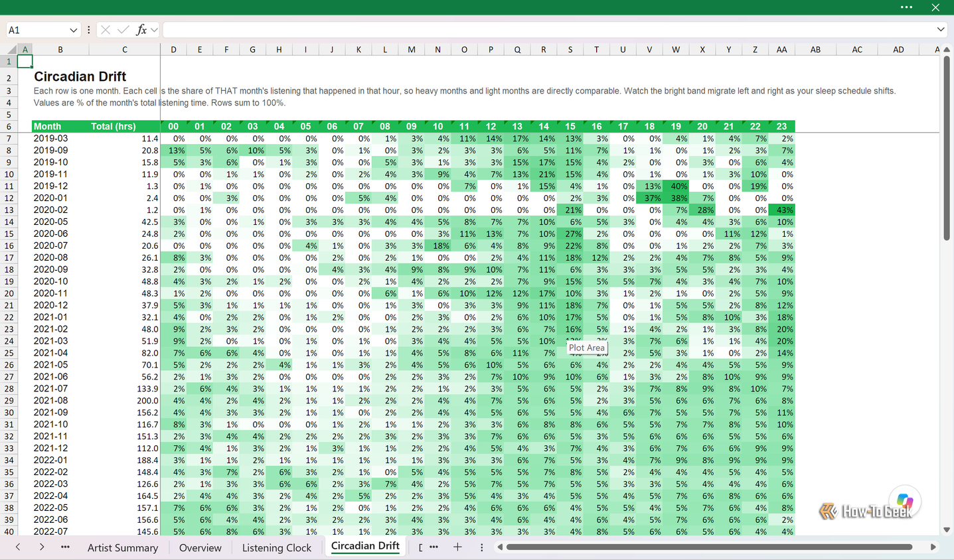The width and height of the screenshot is (954, 560).
Task: Click the description text starting Each row
Action: (x=465, y=91)
